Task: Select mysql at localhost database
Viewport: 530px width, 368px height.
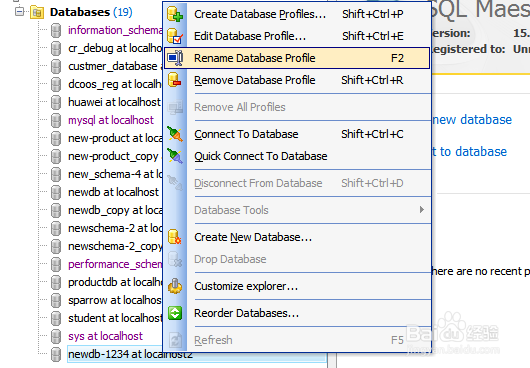Action: point(111,120)
